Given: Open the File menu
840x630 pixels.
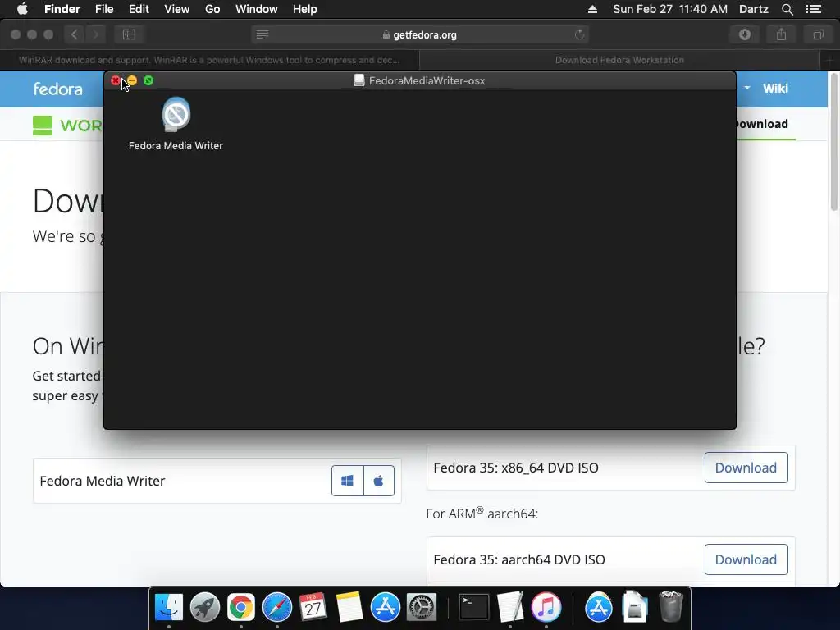Looking at the screenshot, I should click(104, 9).
